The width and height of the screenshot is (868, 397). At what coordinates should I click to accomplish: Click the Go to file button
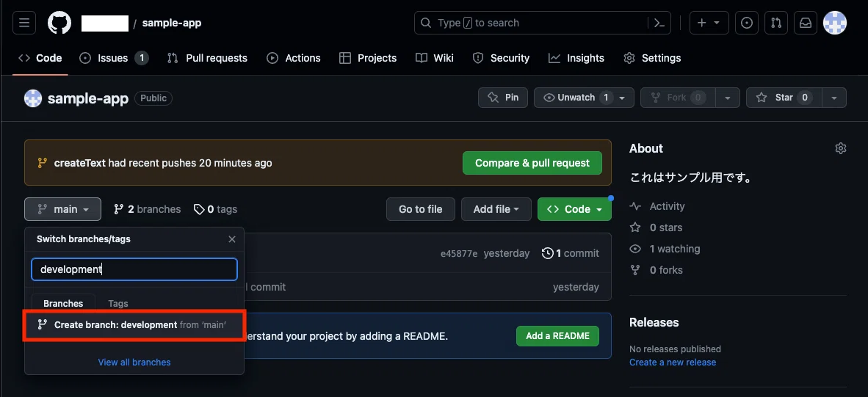(x=421, y=209)
